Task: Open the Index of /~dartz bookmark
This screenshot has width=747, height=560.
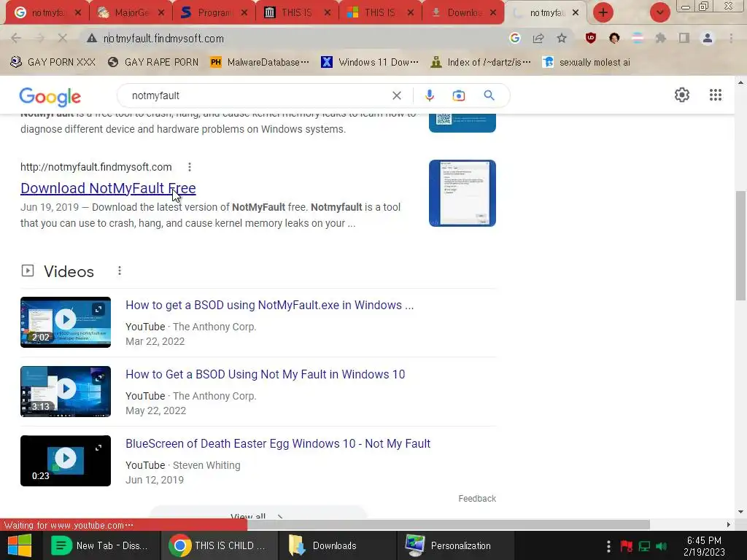Action: tap(480, 62)
